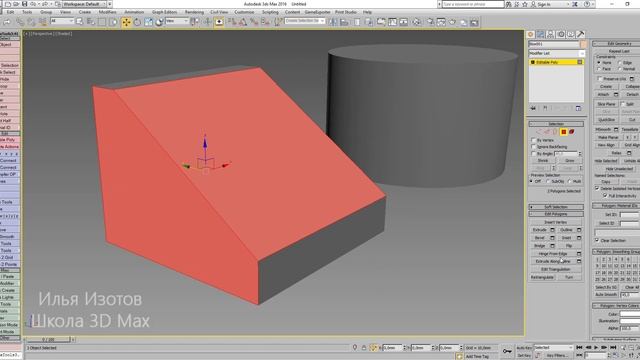Click the Grow selection button
The height and width of the screenshot is (360, 640).
pos(569,161)
